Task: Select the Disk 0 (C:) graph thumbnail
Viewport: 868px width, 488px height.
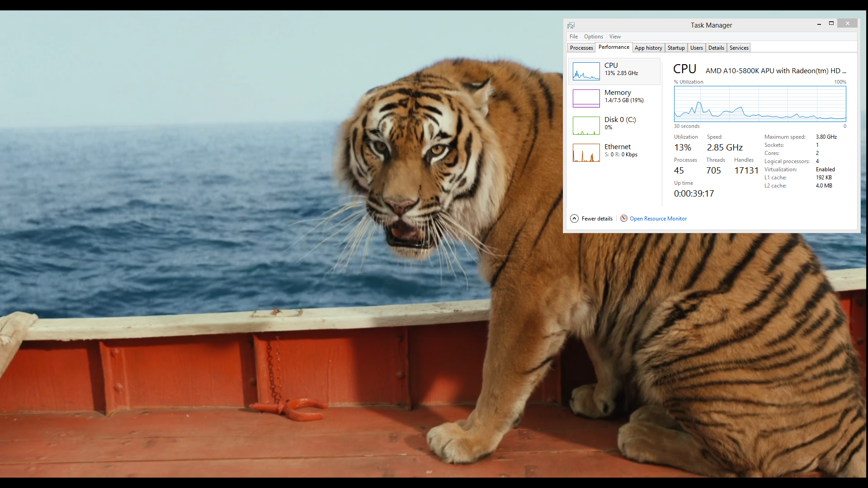Action: coord(586,126)
